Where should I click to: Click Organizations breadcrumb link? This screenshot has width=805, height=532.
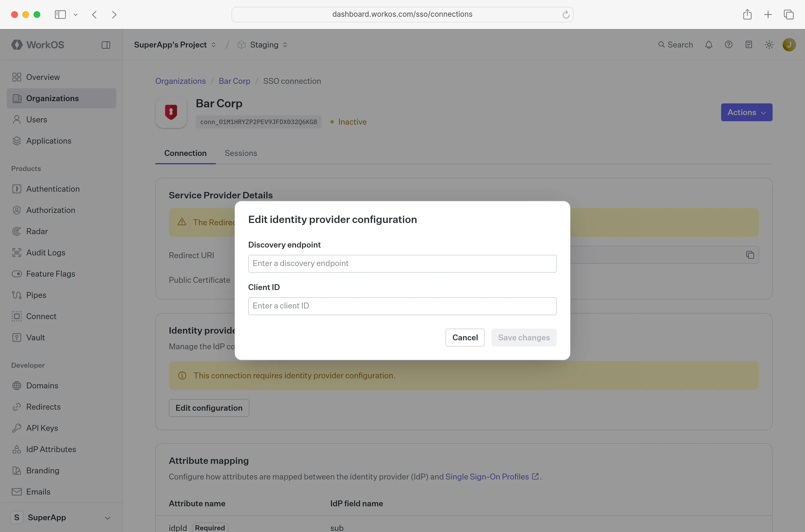click(181, 81)
